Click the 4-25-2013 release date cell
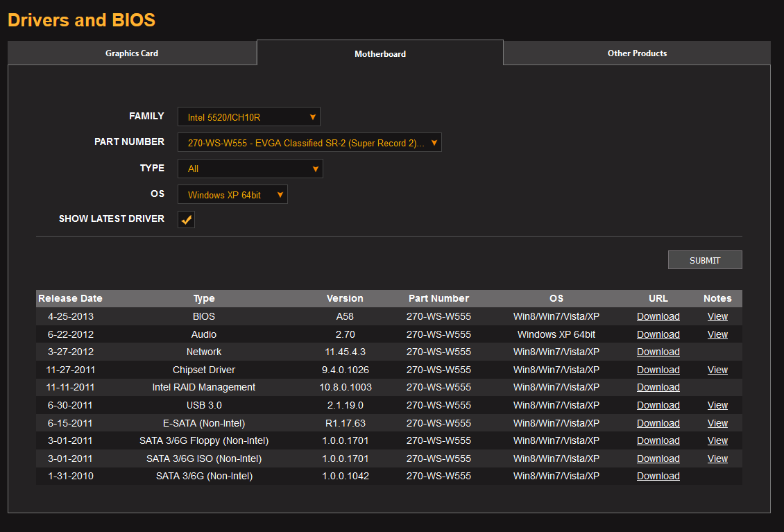 (x=71, y=316)
